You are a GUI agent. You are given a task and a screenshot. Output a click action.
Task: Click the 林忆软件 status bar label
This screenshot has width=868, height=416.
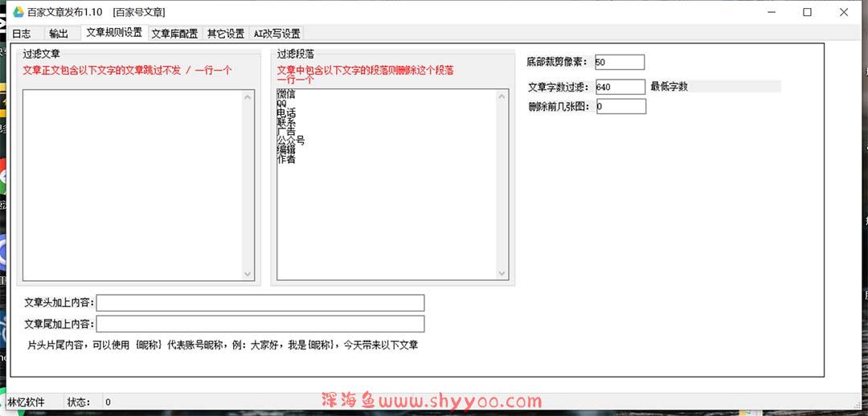point(26,402)
